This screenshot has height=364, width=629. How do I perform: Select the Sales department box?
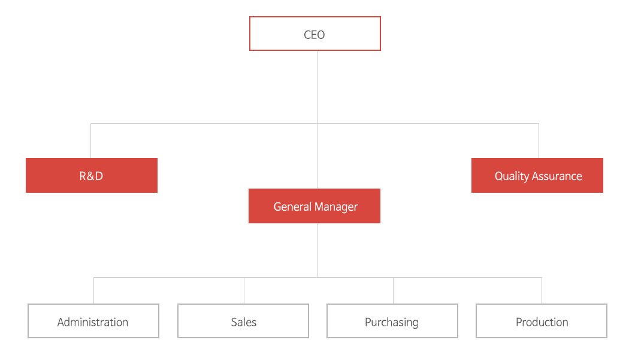(243, 321)
